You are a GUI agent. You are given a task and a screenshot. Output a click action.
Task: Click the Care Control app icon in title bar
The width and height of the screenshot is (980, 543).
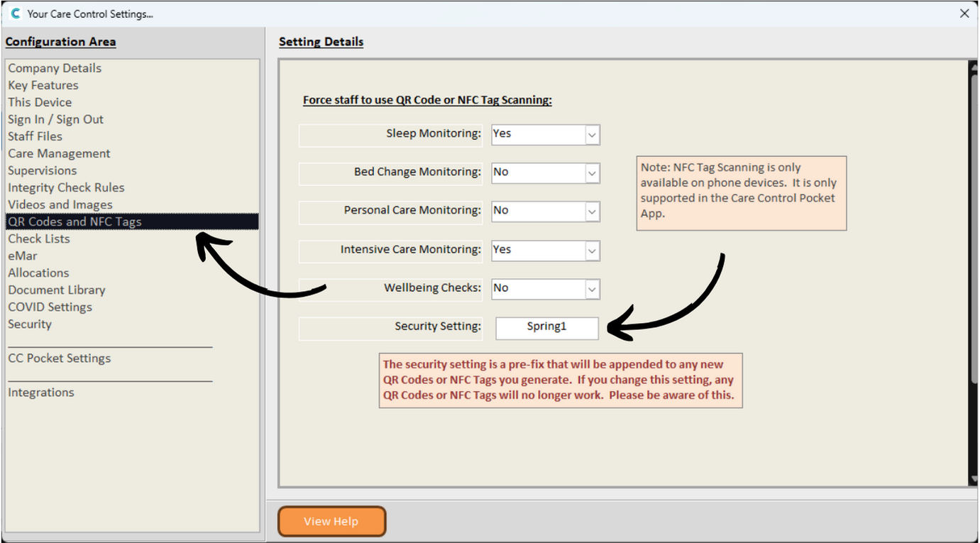pyautogui.click(x=16, y=13)
